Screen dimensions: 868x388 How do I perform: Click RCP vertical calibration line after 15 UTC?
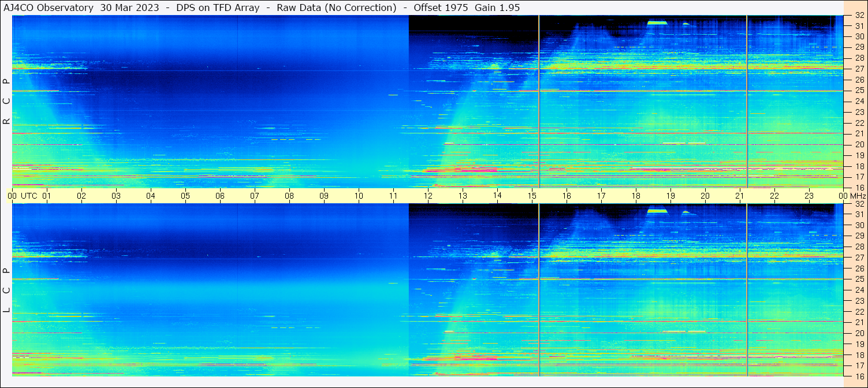pos(539,102)
